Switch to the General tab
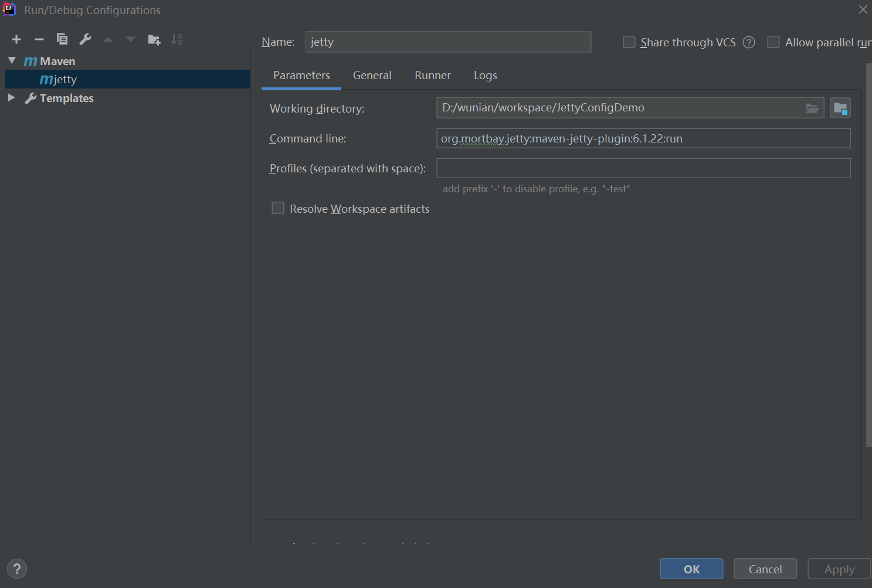The height and width of the screenshot is (588, 872). coord(372,76)
